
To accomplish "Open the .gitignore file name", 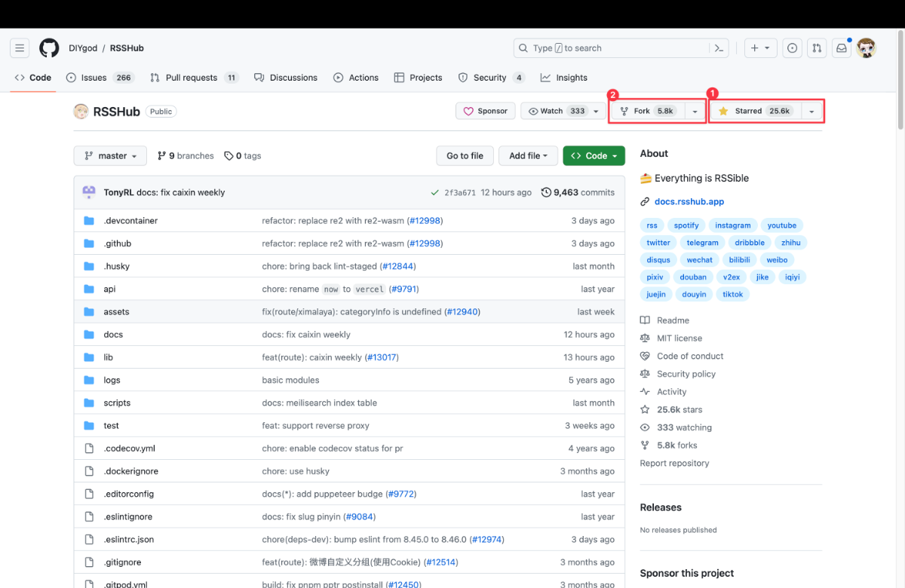I will point(122,562).
